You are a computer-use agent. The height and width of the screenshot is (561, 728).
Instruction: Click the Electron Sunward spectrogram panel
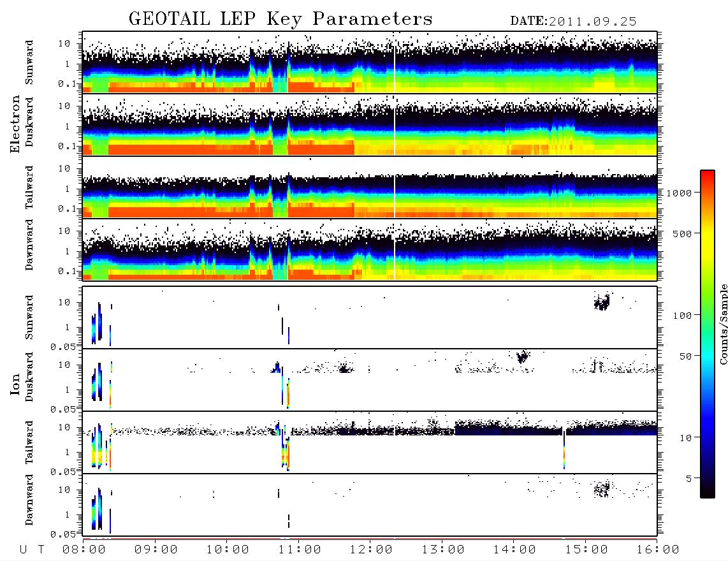(370, 62)
